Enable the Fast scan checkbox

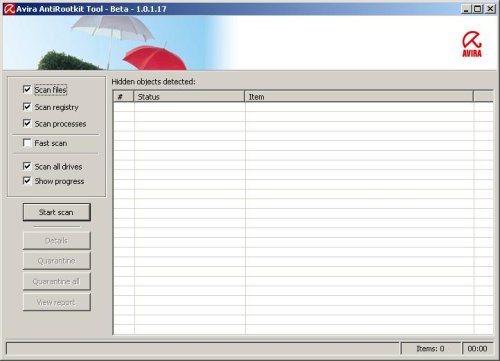point(27,143)
